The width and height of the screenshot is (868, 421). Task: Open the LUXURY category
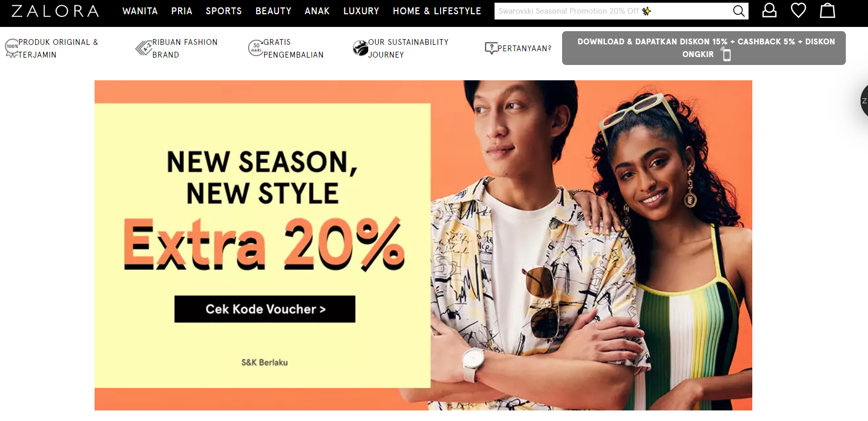pyautogui.click(x=361, y=11)
